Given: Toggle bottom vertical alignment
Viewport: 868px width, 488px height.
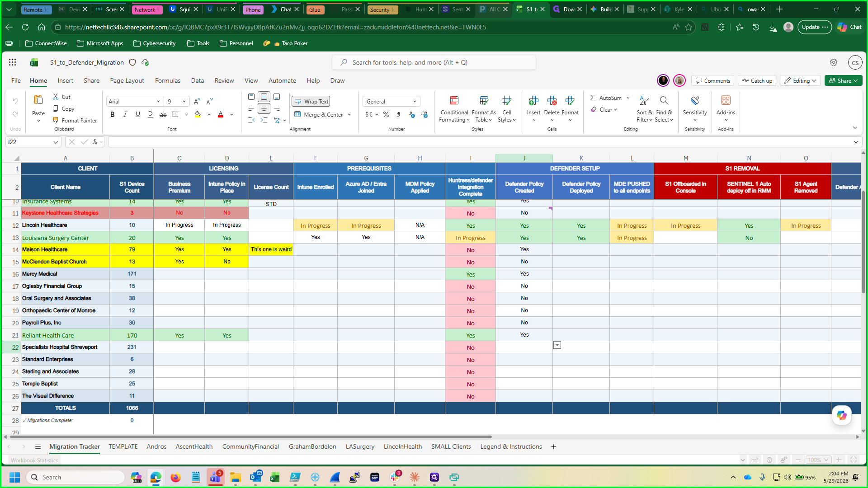Looking at the screenshot, I should 277,97.
